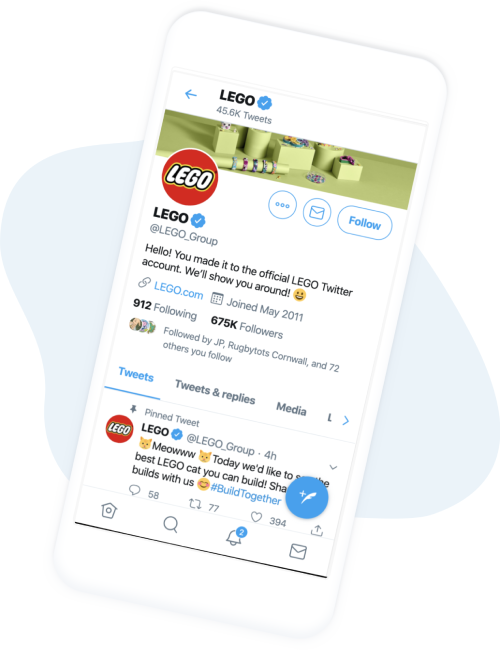
Task: Share the pinned tweet via share icon
Action: 317,530
